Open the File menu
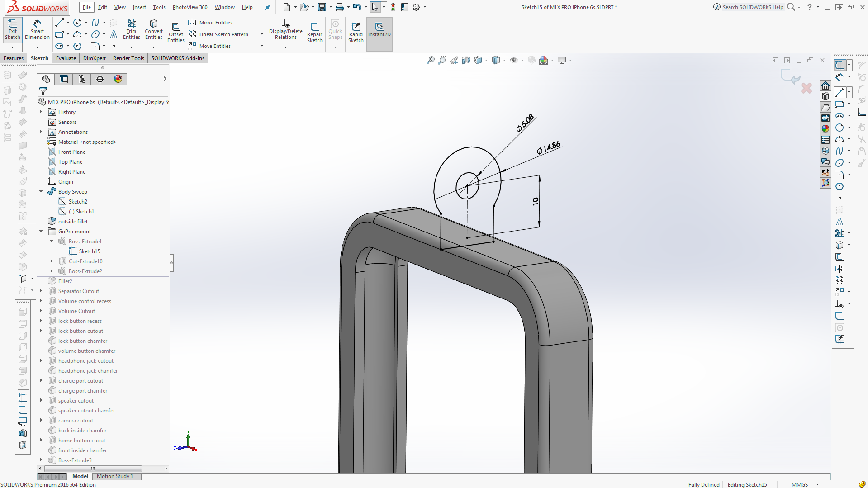Image resolution: width=868 pixels, height=488 pixels. [x=87, y=7]
